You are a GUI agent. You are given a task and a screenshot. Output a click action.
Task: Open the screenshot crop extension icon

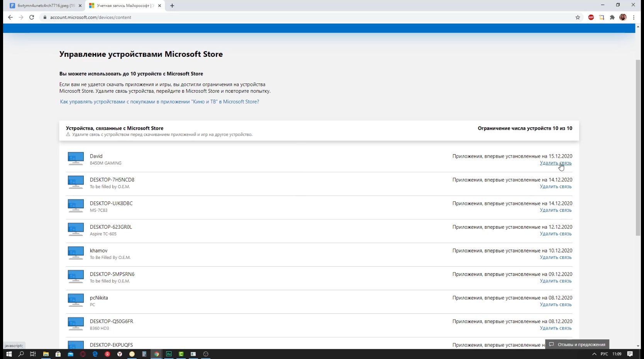click(602, 17)
